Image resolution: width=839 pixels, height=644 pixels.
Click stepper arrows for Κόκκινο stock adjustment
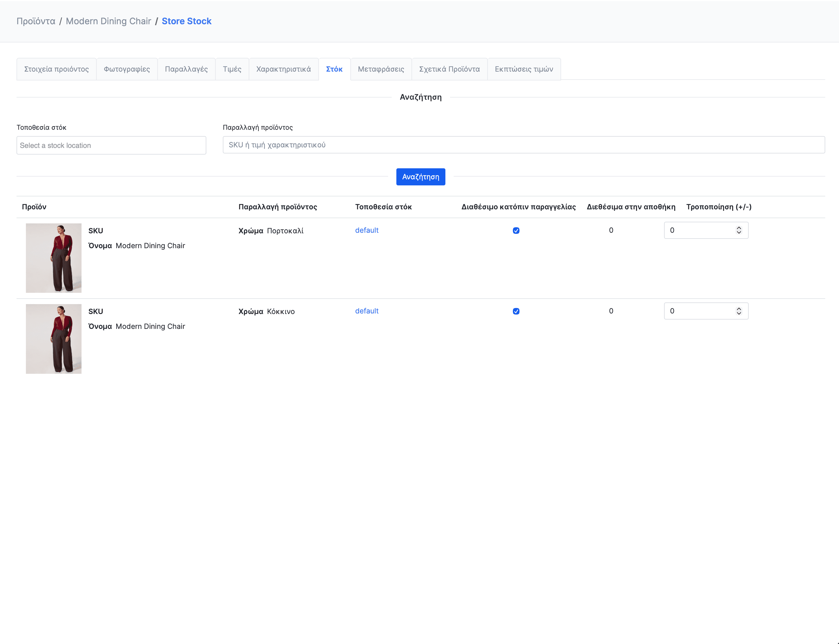738,311
